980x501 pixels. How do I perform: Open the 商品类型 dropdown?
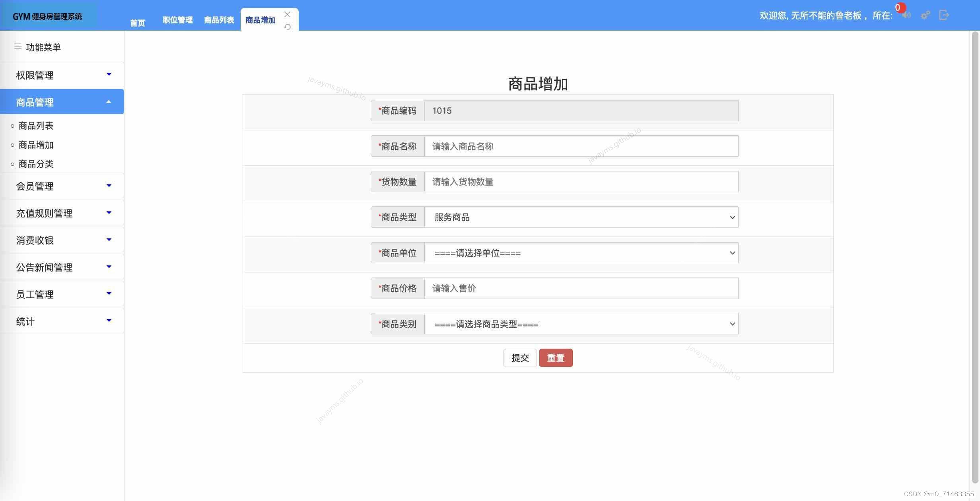[x=581, y=217]
